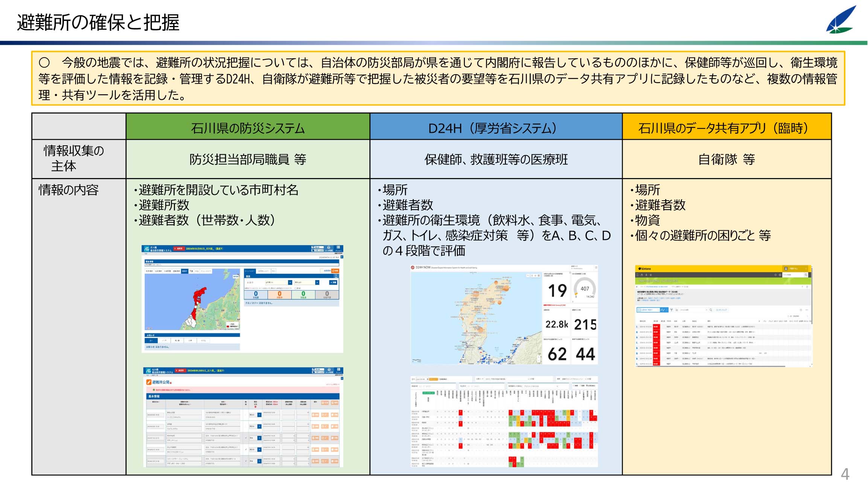Click the Ishikawa disaster system user info icon
The height and width of the screenshot is (489, 868).
pos(329,247)
